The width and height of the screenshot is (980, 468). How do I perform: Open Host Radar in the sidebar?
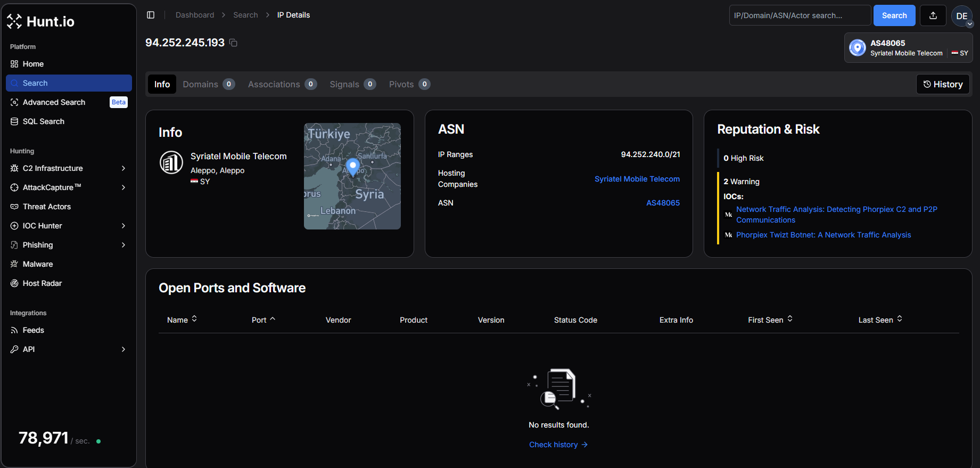(x=69, y=283)
